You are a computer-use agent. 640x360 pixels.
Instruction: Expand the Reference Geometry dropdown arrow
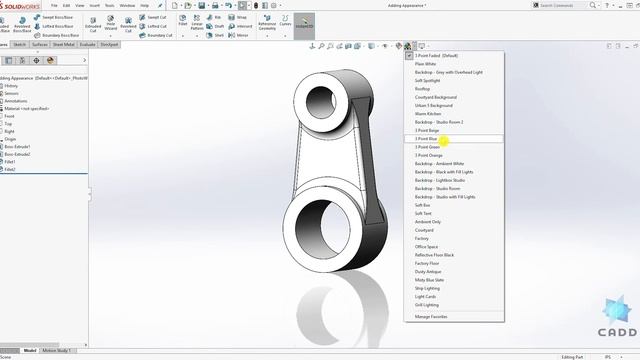point(267,36)
